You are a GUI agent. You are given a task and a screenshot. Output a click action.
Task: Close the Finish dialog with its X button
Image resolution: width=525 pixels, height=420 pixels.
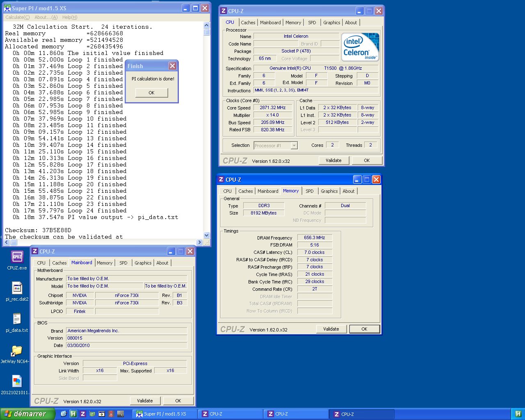coord(172,66)
